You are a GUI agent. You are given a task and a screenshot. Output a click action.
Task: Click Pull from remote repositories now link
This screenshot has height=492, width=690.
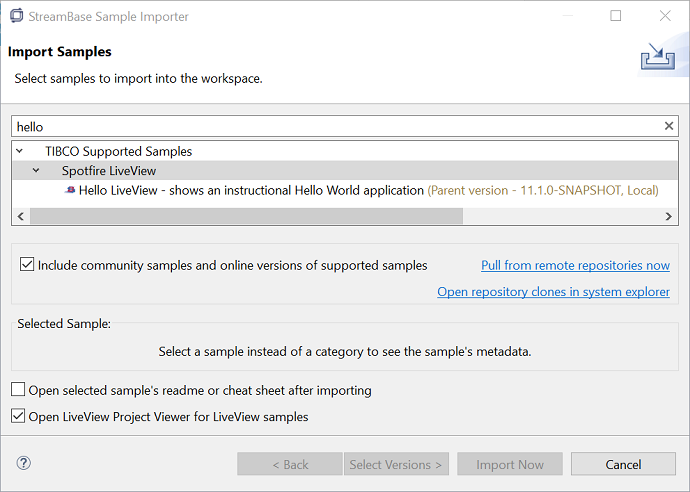[x=575, y=265]
